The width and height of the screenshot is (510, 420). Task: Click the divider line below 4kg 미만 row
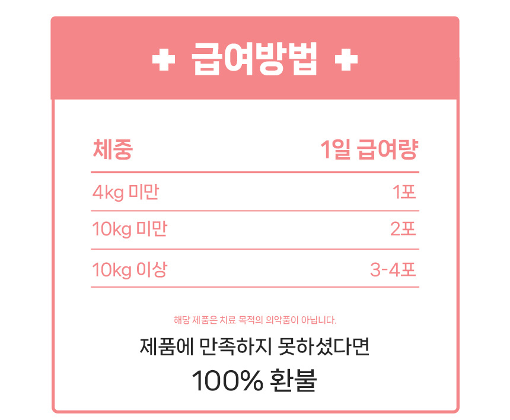(x=255, y=211)
